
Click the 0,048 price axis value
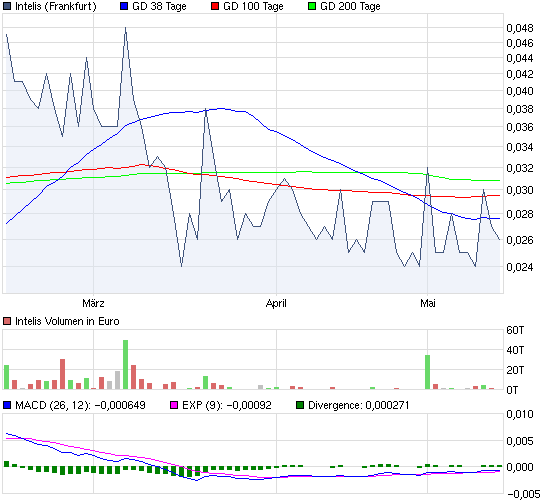pyautogui.click(x=520, y=28)
